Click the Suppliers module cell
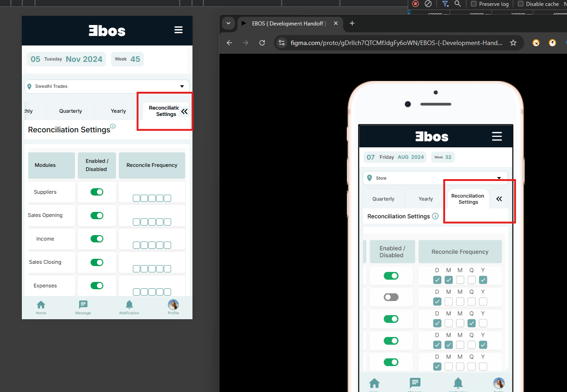The width and height of the screenshot is (567, 392). pyautogui.click(x=51, y=192)
